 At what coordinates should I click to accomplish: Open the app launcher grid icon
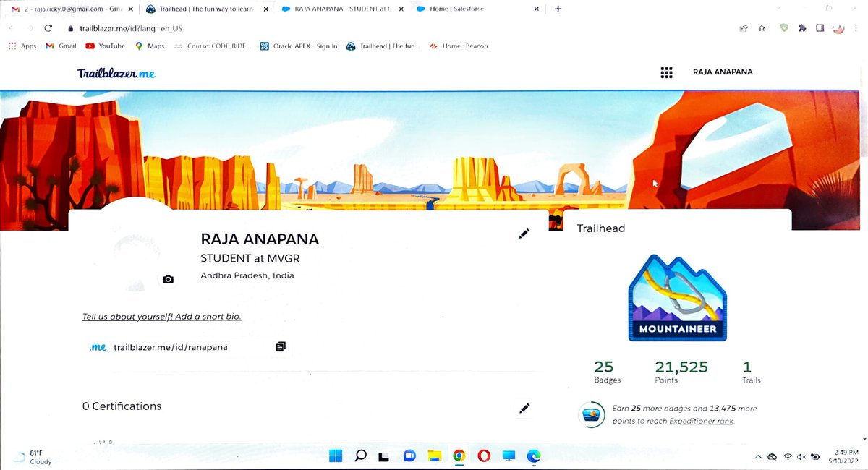click(667, 72)
